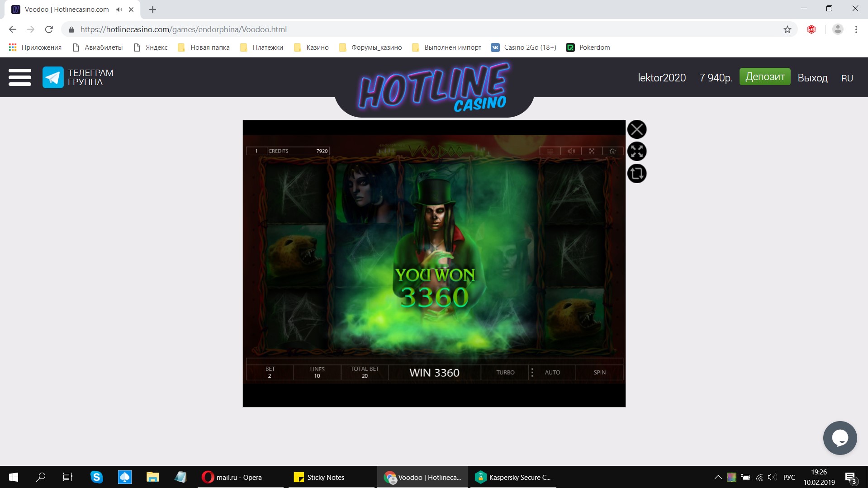
Task: Open Task View on the taskbar
Action: click(x=68, y=477)
